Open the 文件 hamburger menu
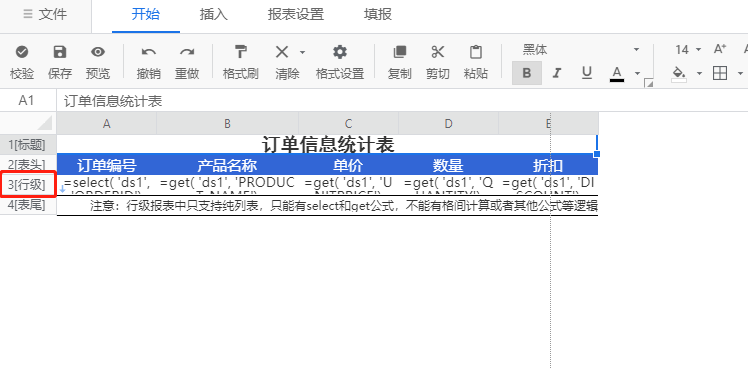The image size is (748, 369). click(45, 14)
